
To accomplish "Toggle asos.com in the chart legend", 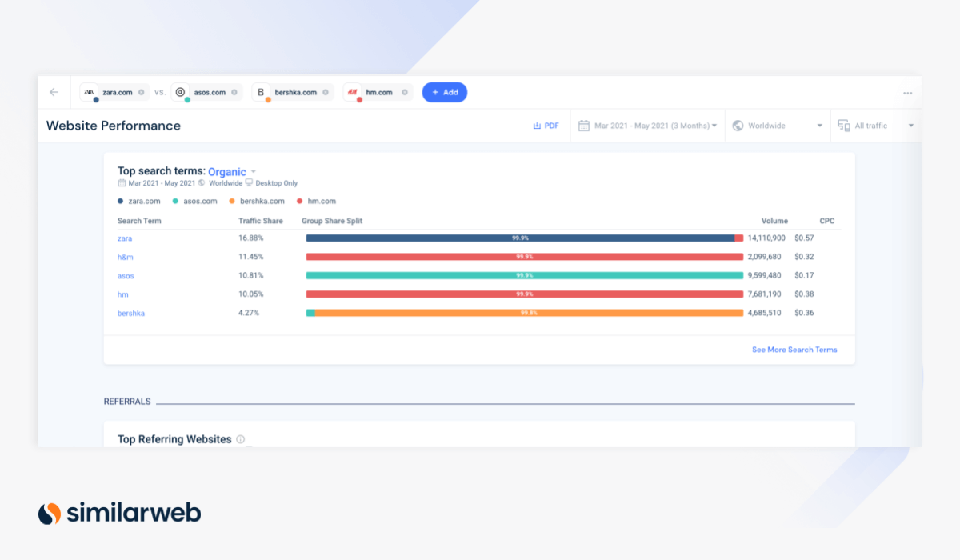I will [x=195, y=201].
